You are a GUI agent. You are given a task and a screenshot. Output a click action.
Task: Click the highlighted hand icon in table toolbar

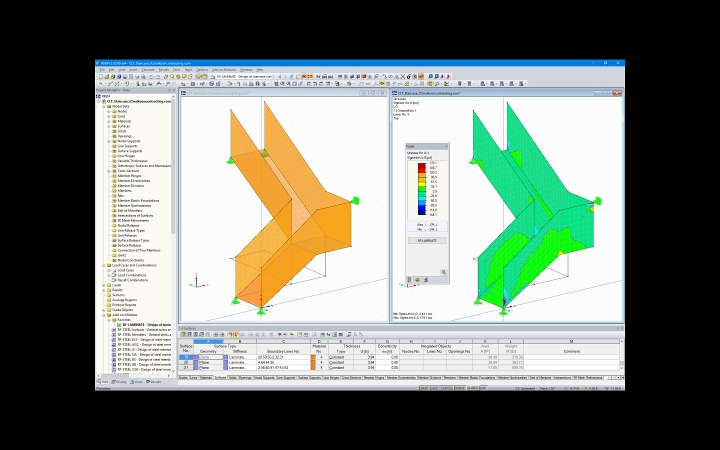coord(231,334)
